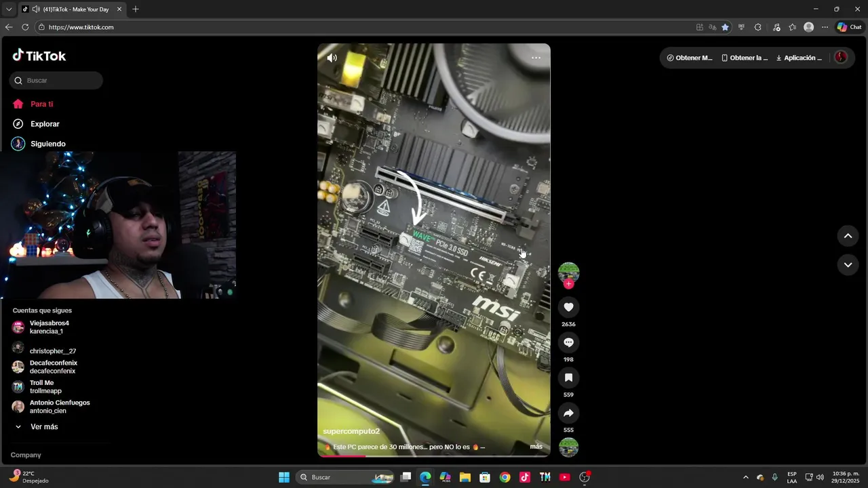
Task: Go to previous video with up chevron
Action: click(x=848, y=236)
